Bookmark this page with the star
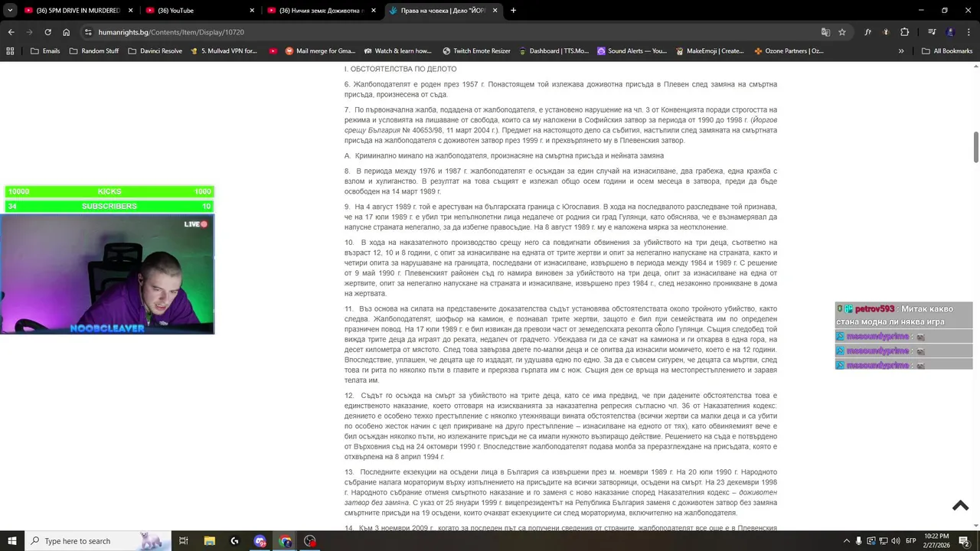The height and width of the screenshot is (551, 980). (x=842, y=32)
